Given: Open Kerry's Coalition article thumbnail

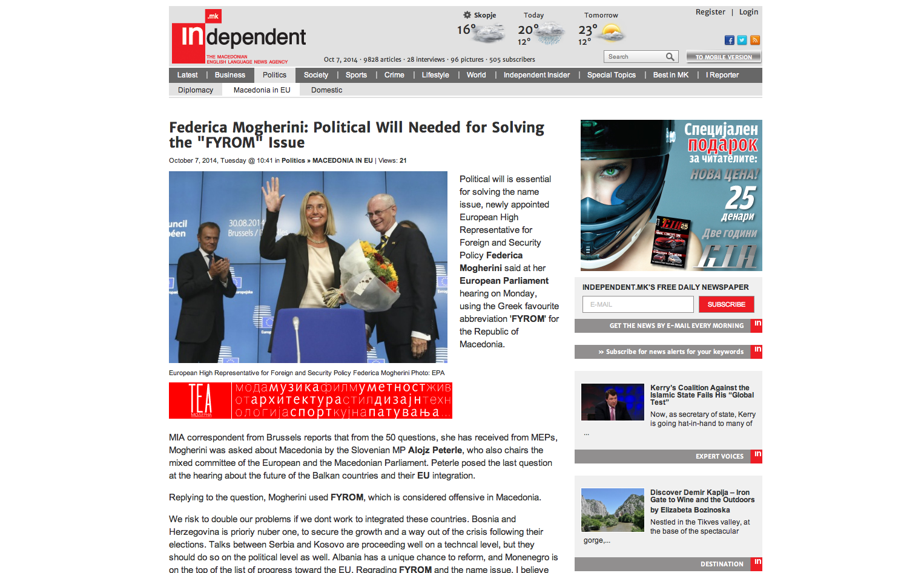Looking at the screenshot, I should (612, 402).
